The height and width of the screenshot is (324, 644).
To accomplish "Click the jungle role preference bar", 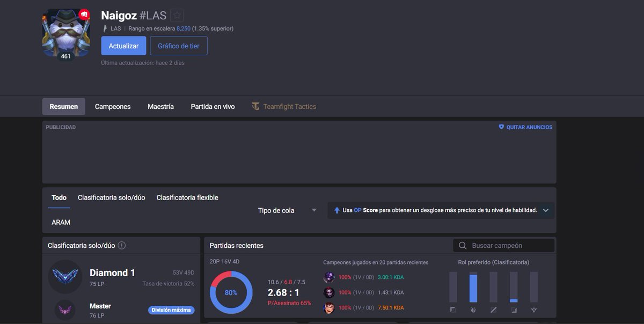I will coord(473,287).
